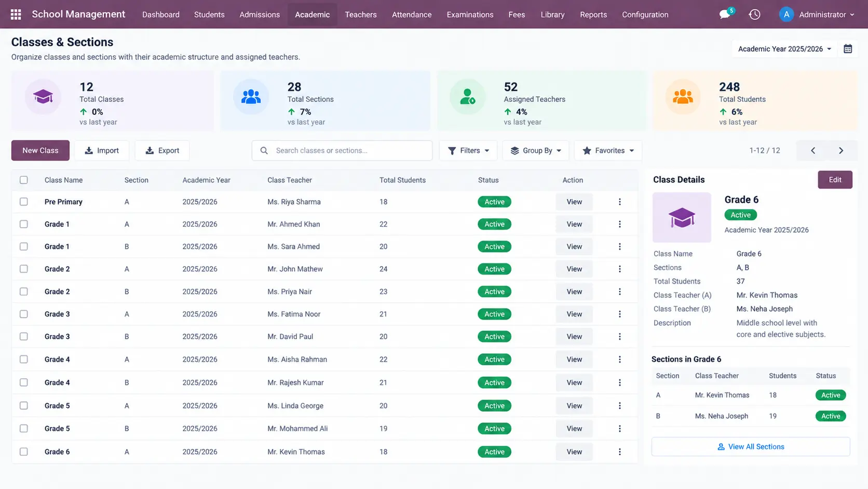Expand the Filters dropdown
The image size is (868, 489).
click(468, 151)
